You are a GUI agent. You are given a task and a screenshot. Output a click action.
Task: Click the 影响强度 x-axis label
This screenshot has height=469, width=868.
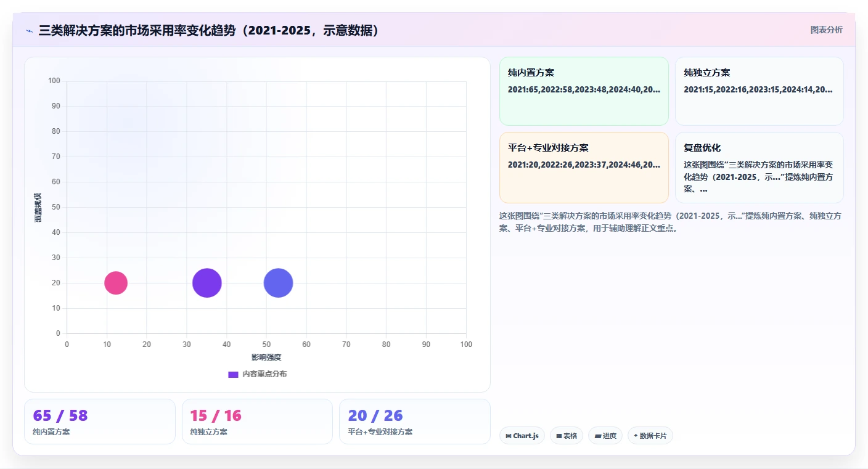(266, 357)
